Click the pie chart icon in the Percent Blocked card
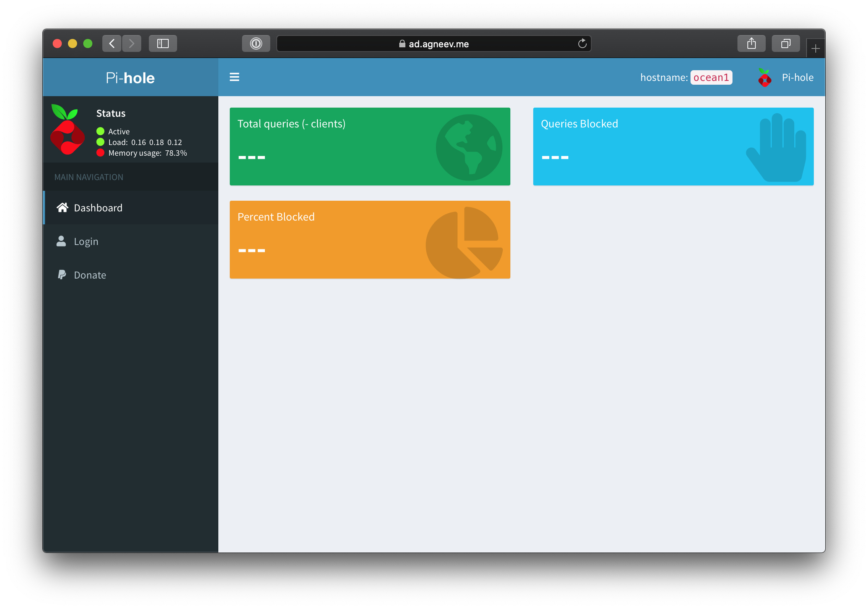The height and width of the screenshot is (609, 868). click(464, 243)
